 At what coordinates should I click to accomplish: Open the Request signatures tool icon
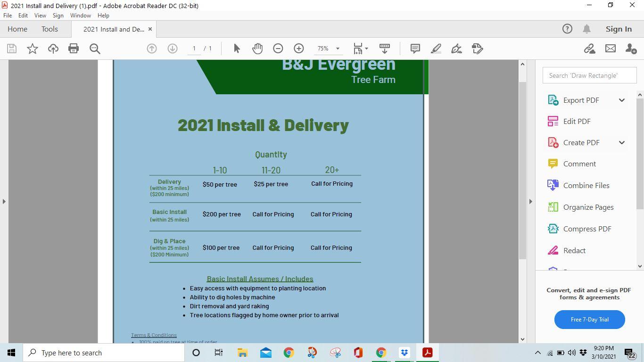pos(477,49)
